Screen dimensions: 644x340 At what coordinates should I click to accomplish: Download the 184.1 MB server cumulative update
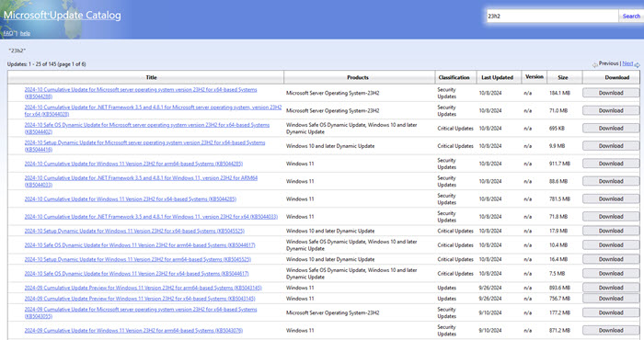tap(611, 93)
